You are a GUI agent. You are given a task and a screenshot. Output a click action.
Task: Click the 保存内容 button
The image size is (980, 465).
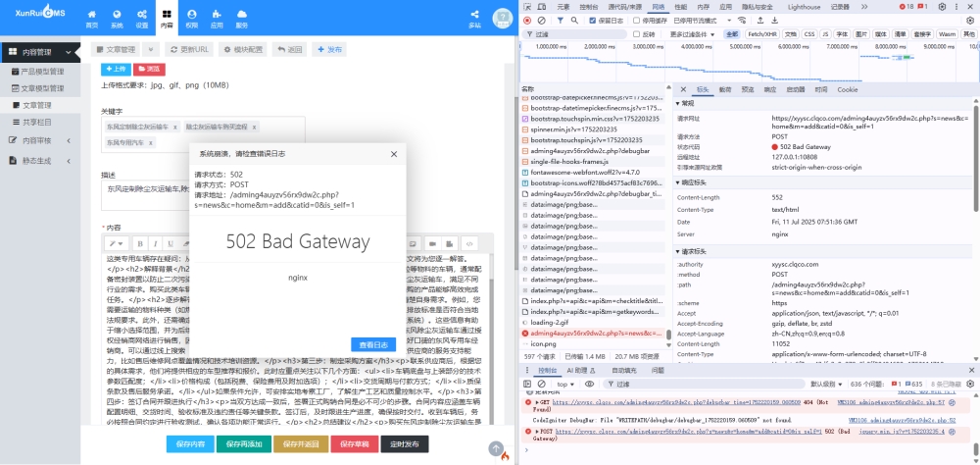point(190,443)
